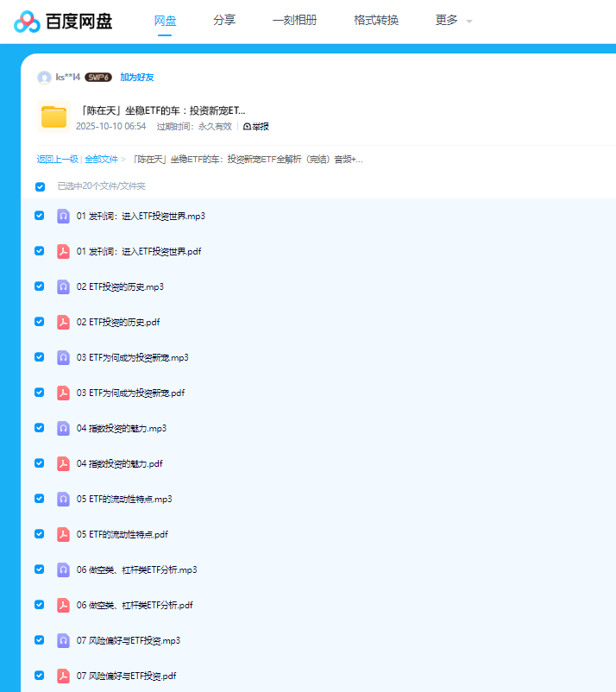Open file 02 ETF投资的历史.pdf
The width and height of the screenshot is (616, 692).
click(118, 322)
